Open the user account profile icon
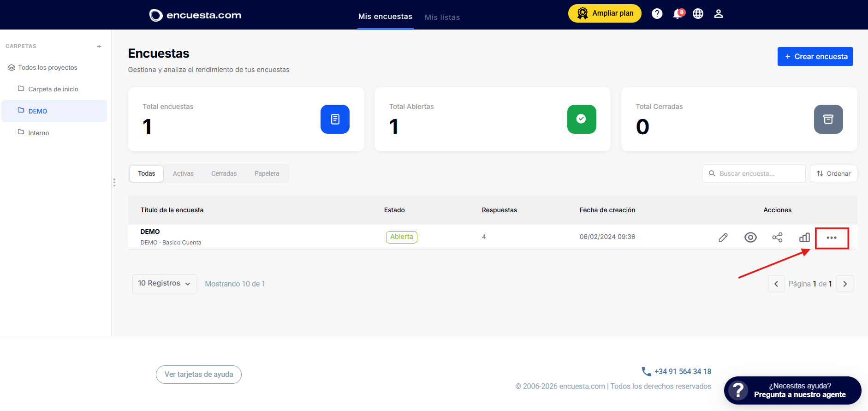Image resolution: width=868 pixels, height=411 pixels. coord(719,14)
